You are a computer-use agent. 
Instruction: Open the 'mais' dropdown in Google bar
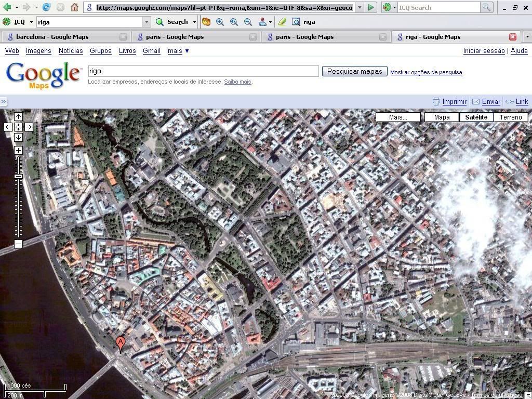(x=178, y=50)
